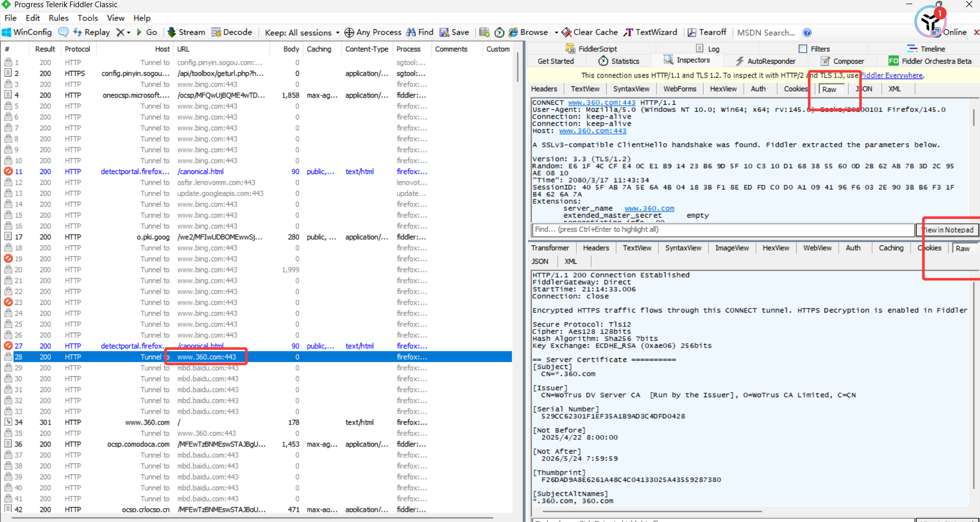Screen dimensions: 980x522
Task: Click the Browse Internet Explorer icon
Action: [x=513, y=32]
